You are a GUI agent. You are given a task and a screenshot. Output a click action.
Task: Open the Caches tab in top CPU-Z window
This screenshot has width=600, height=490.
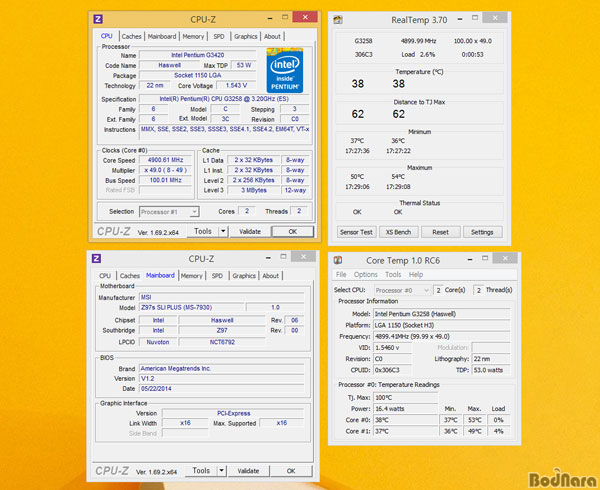131,36
